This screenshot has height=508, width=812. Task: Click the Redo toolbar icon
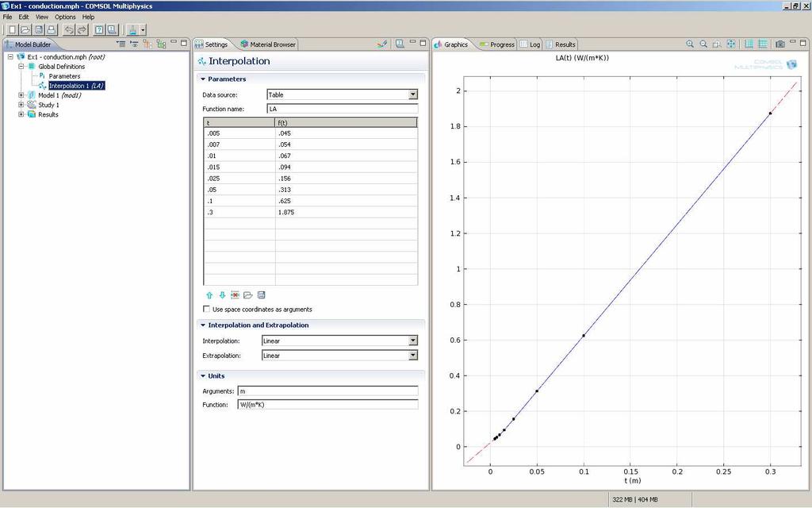82,29
